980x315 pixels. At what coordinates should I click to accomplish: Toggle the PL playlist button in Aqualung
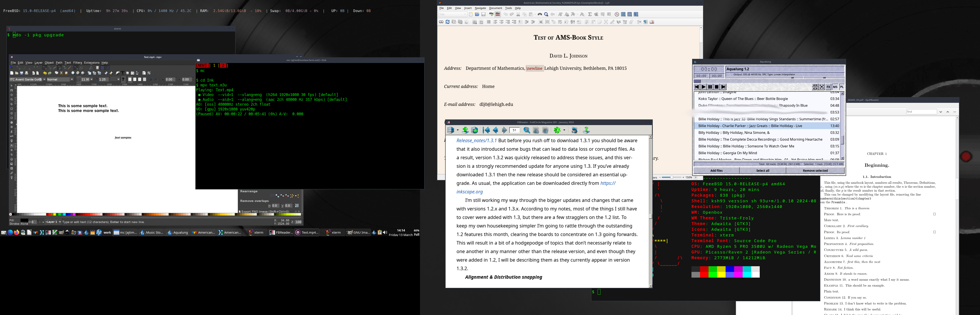pyautogui.click(x=842, y=87)
